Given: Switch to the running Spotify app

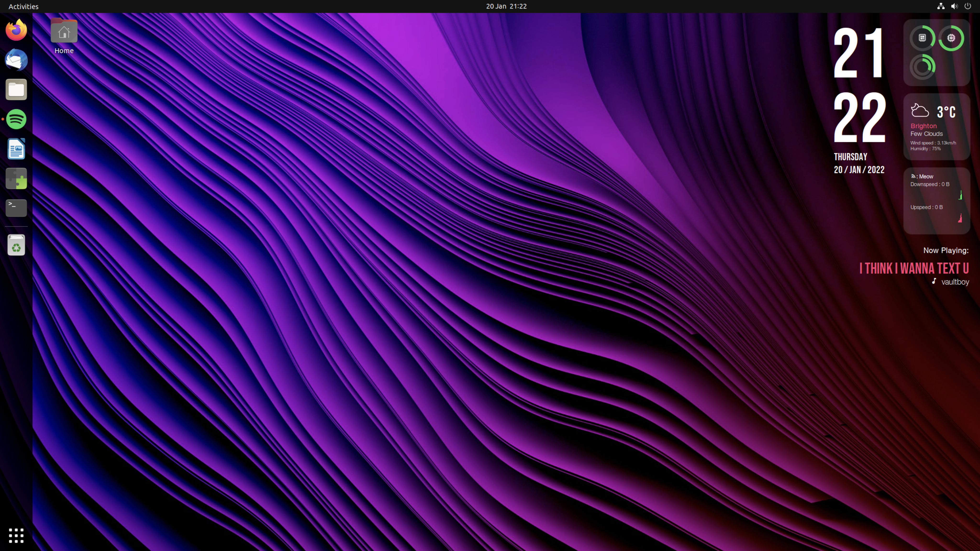Looking at the screenshot, I should (x=16, y=119).
